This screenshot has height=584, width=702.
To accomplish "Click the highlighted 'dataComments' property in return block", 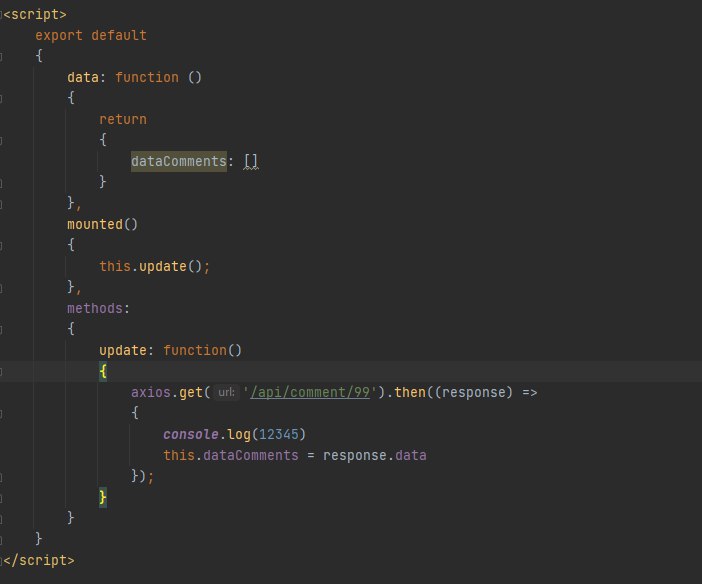I will click(179, 161).
